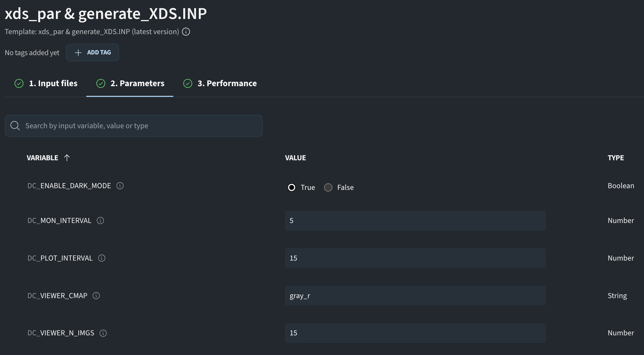Click the TYPE column header
This screenshot has height=355, width=644.
(x=616, y=158)
